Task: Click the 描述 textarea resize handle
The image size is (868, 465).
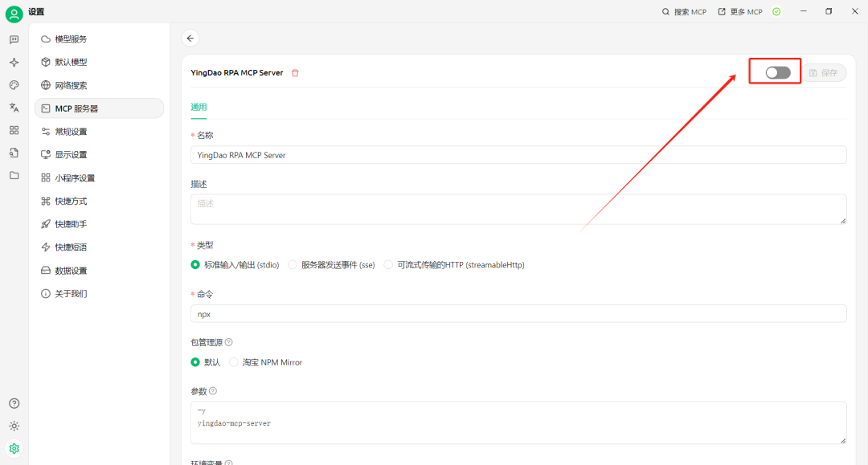Action: pos(842,221)
